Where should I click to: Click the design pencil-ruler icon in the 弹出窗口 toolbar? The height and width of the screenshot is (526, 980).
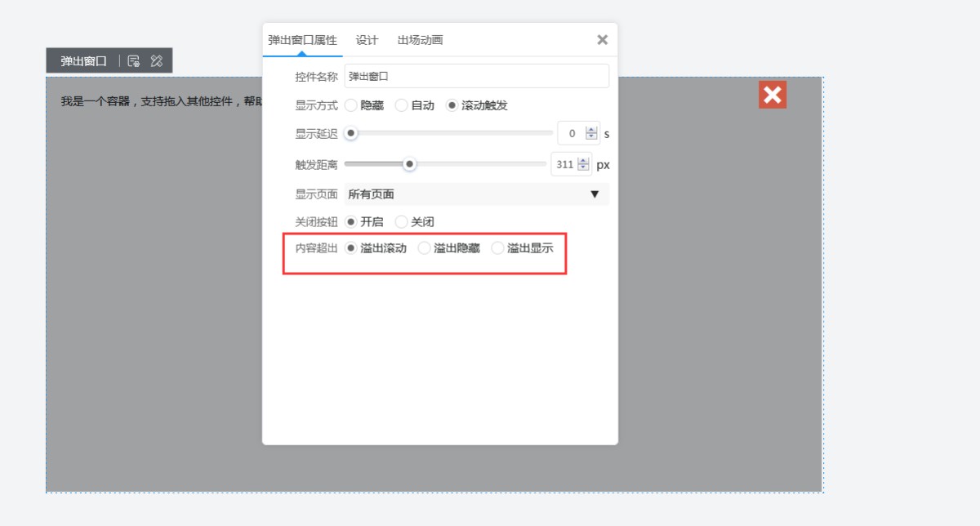point(157,61)
